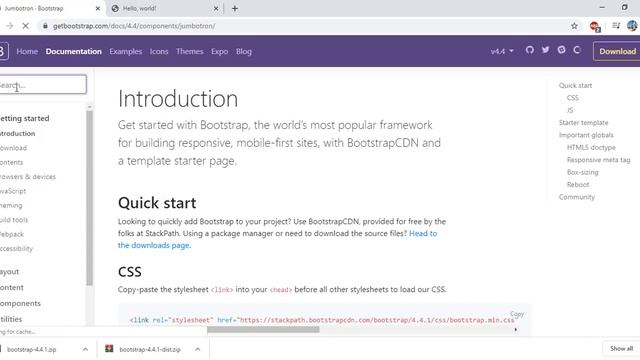Open Browsers & devices in sidebar
This screenshot has height=360, width=640.
click(28, 177)
